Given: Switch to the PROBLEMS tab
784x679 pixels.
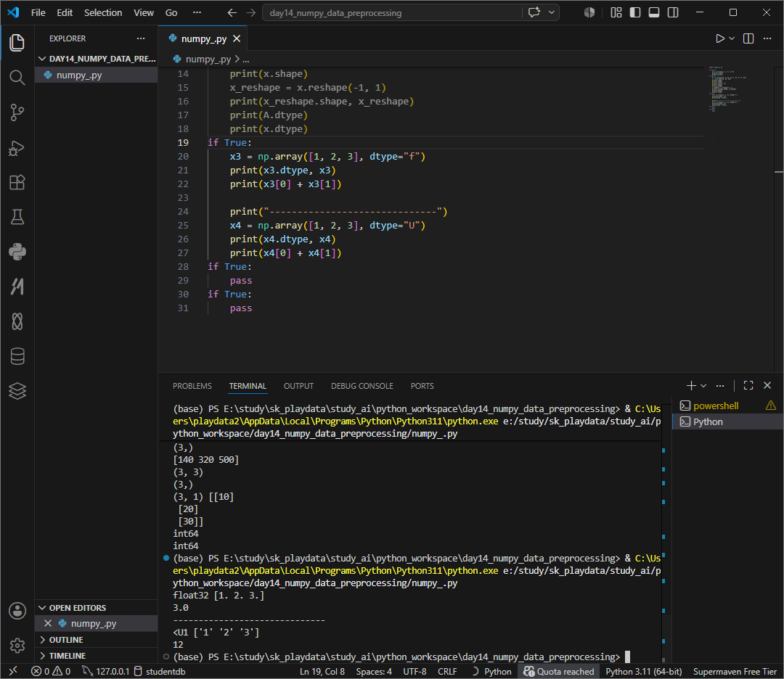Looking at the screenshot, I should 192,386.
